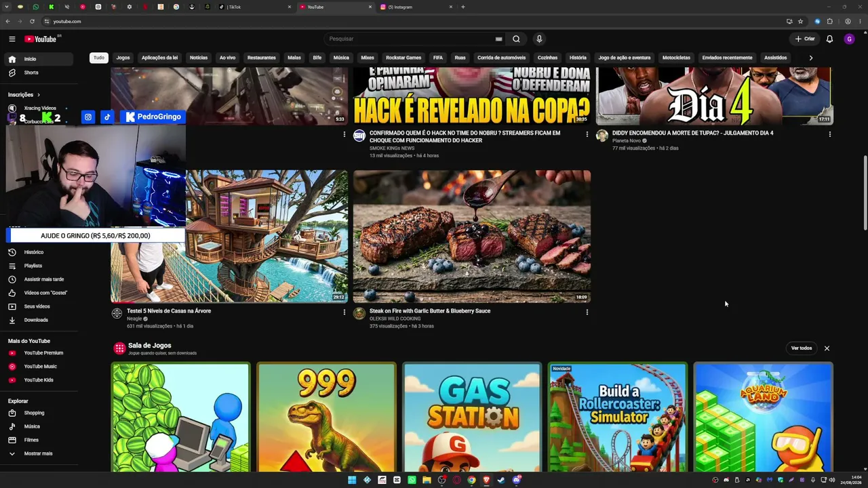The image size is (868, 488).
Task: Open Discord from the taskbar
Action: coord(517,481)
